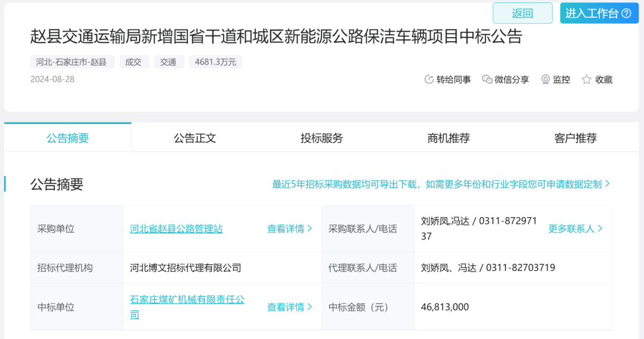Click the 收藏 label
Image resolution: width=644 pixels, height=339 pixels.
coord(603,80)
